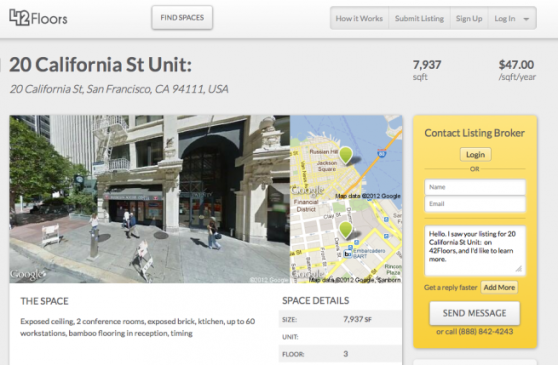Click the green pin near Embarcadero BART

pyautogui.click(x=346, y=229)
